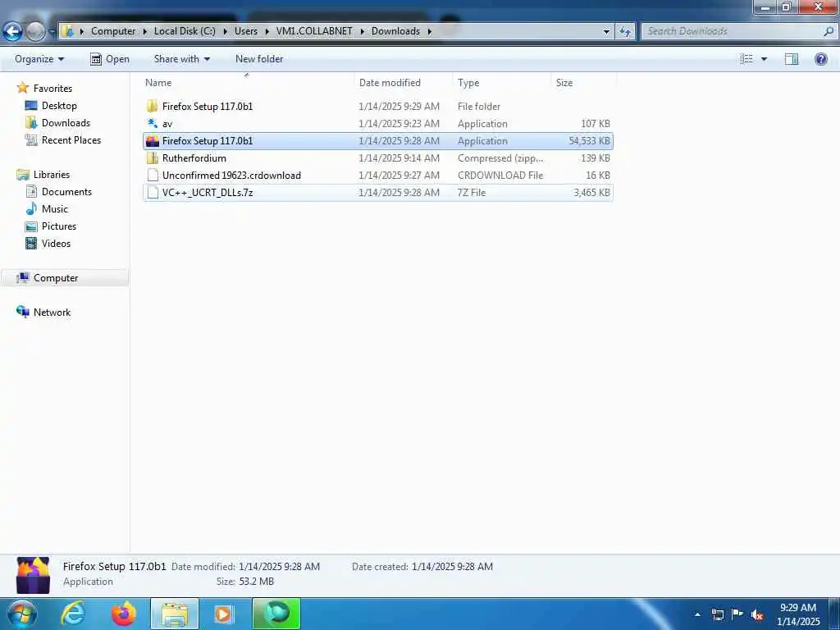Click the file name VC++_UCRT_DLLs.7z
Viewport: 840px width, 630px height.
[208, 192]
